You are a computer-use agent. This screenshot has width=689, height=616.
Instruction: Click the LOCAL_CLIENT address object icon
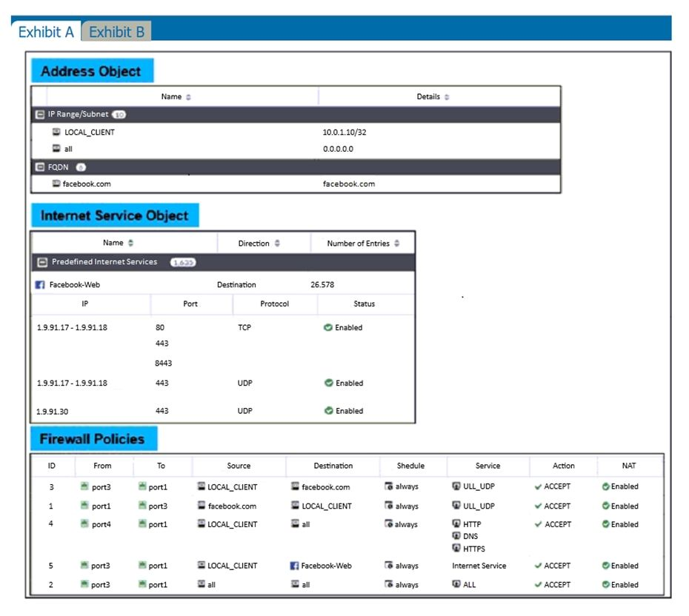(x=56, y=133)
